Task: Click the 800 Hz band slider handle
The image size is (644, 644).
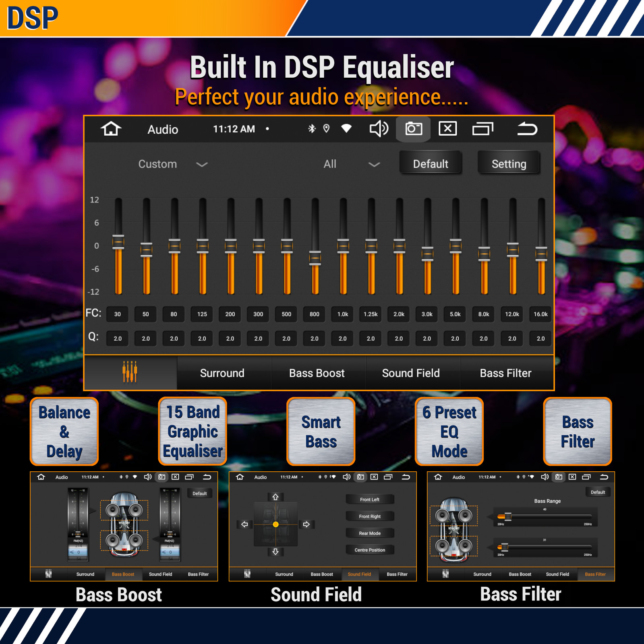Action: pos(315,258)
